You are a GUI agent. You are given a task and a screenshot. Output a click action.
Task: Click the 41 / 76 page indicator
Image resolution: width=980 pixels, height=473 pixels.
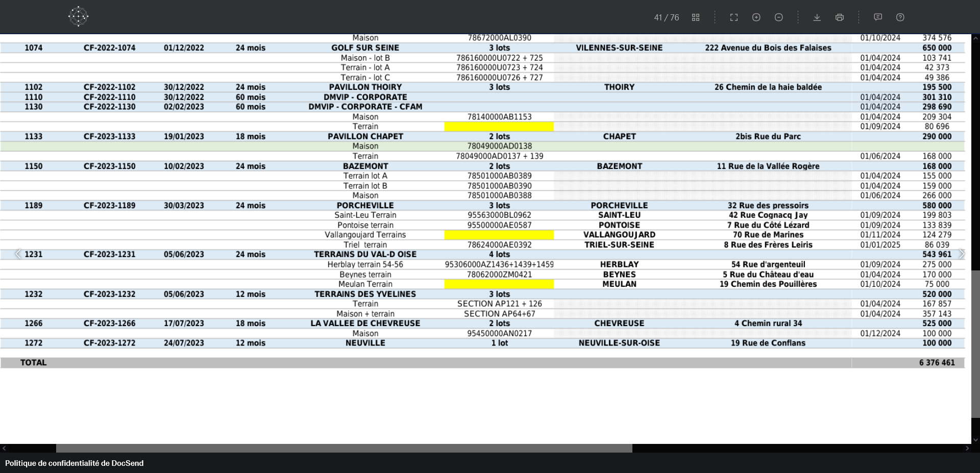pos(666,17)
